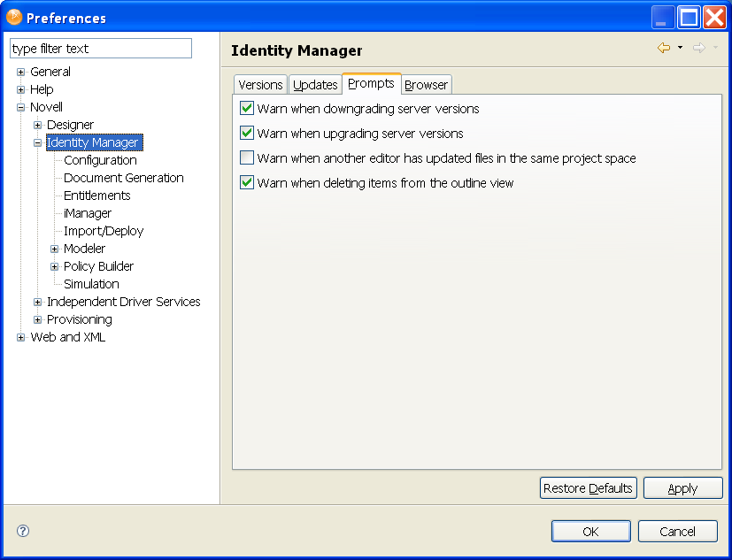Click the forward navigation arrow icon
732x560 pixels.
coord(698,48)
